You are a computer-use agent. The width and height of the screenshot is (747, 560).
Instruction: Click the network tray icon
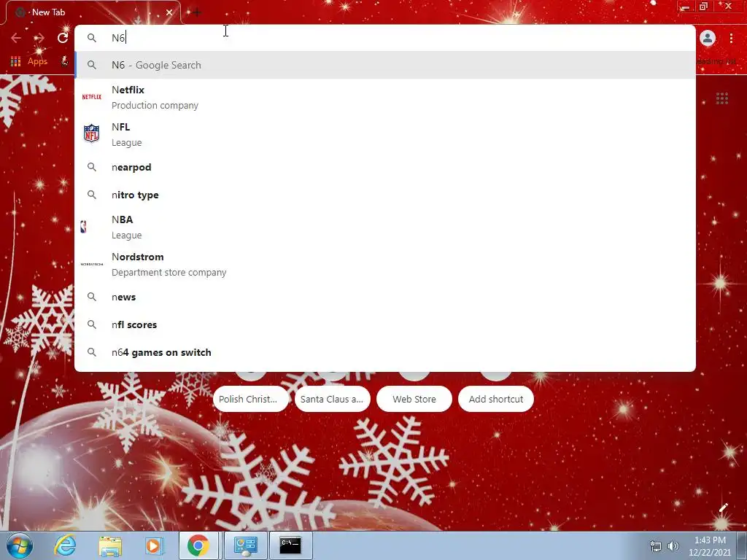(656, 546)
